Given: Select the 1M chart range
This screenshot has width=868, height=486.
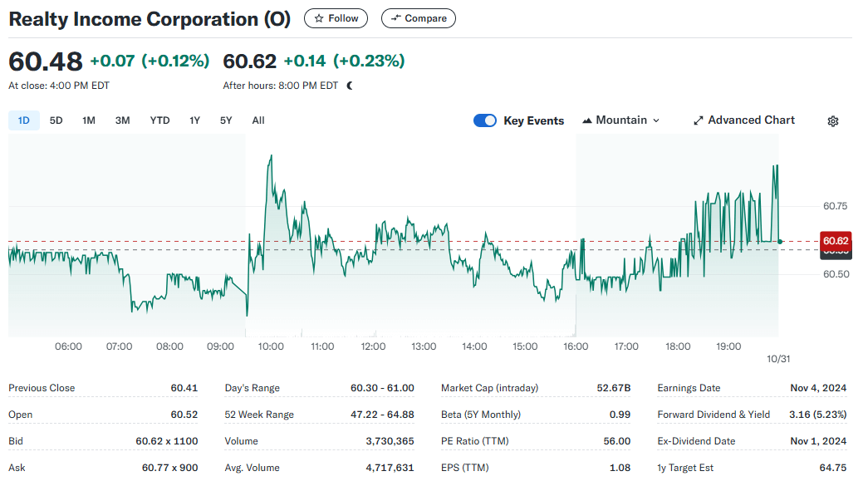Looking at the screenshot, I should (89, 120).
